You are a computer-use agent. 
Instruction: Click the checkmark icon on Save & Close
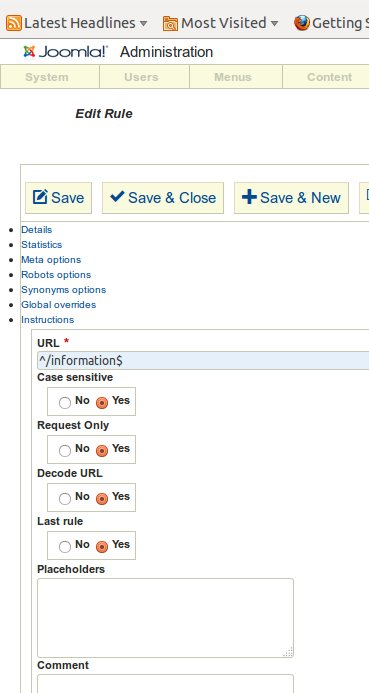pos(117,196)
